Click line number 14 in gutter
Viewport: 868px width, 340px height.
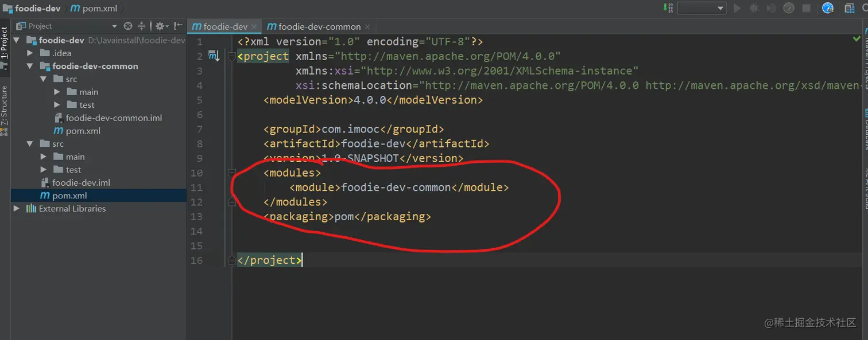[196, 231]
